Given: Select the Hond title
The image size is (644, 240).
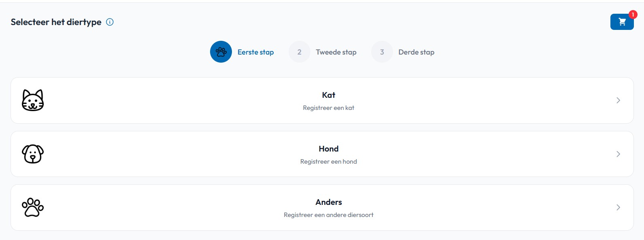Looking at the screenshot, I should pyautogui.click(x=329, y=149).
